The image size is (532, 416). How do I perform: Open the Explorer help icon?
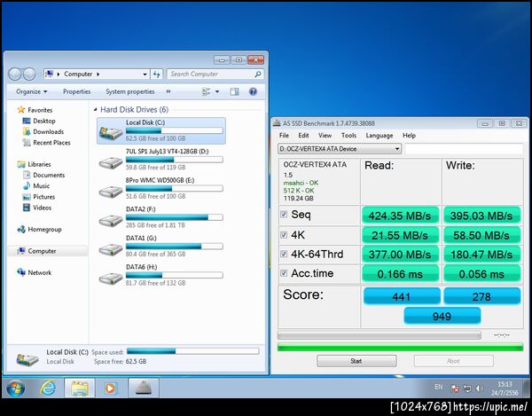[253, 91]
